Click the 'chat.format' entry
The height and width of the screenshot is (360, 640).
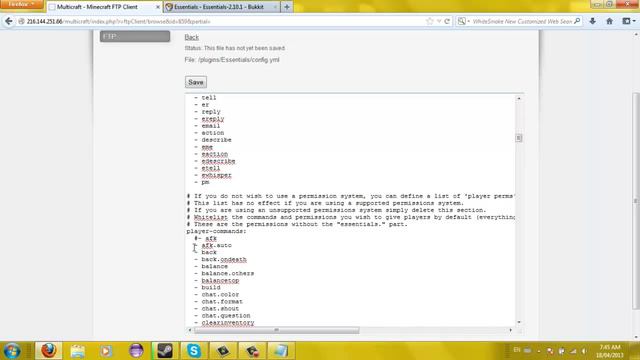[222, 302]
